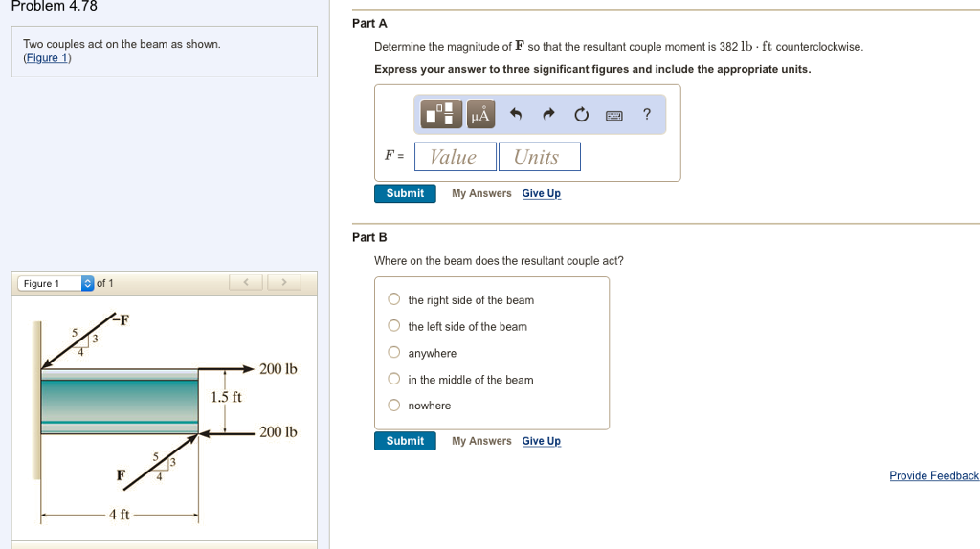This screenshot has height=549, width=980.
Task: Open My Answers for Part A
Action: [x=481, y=193]
